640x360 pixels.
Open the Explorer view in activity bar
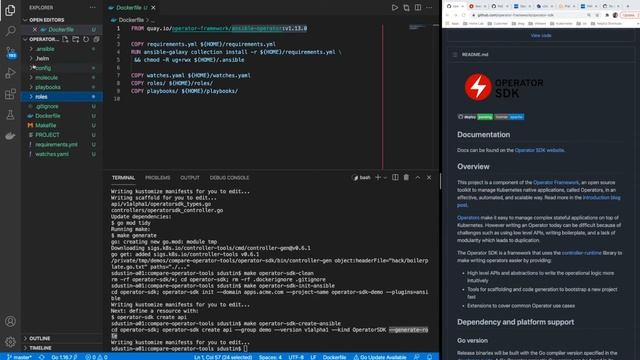10,10
